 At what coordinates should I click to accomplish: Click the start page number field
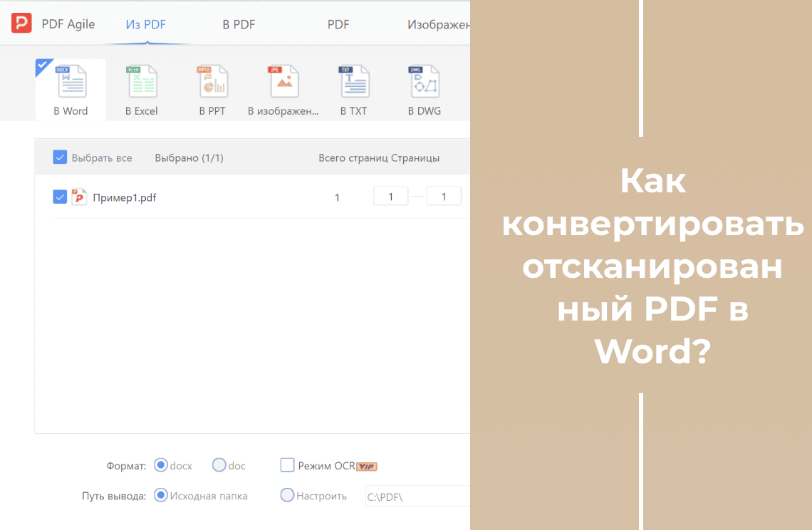pyautogui.click(x=391, y=197)
